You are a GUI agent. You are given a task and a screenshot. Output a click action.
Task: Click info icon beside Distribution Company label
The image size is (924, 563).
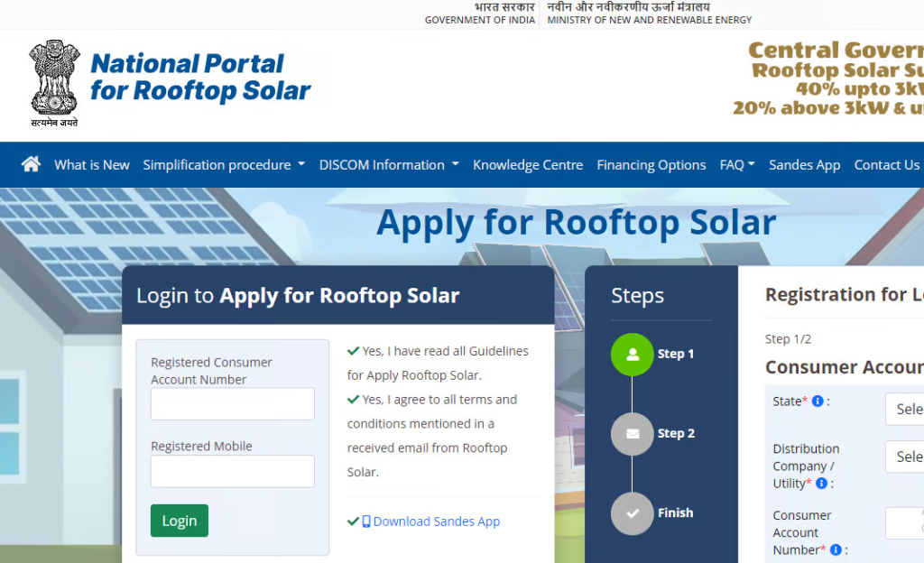(x=821, y=484)
